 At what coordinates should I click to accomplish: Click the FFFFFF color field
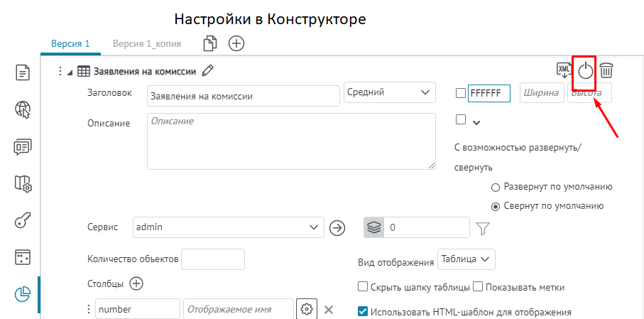point(489,93)
